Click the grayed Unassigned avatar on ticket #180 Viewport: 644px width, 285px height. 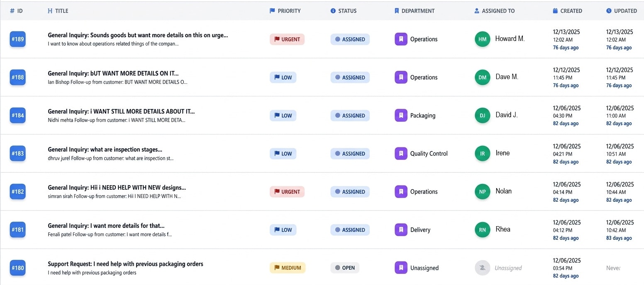[x=482, y=268]
